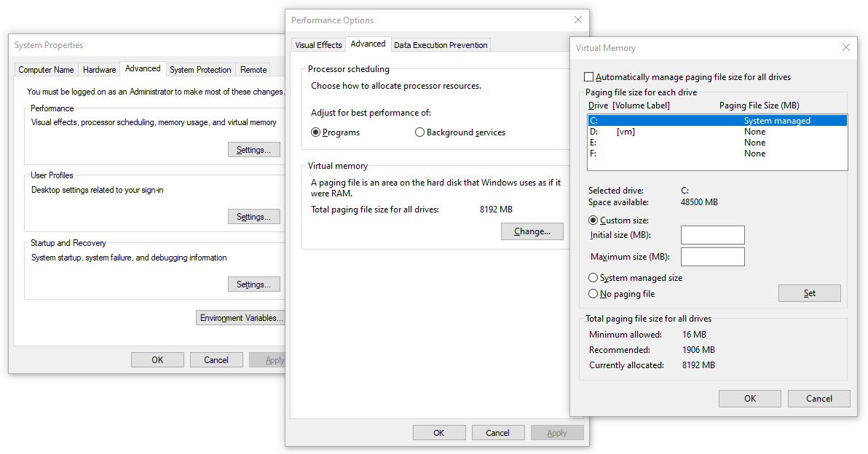Open Startup and Recovery Settings button
This screenshot has width=868, height=454.
point(253,284)
